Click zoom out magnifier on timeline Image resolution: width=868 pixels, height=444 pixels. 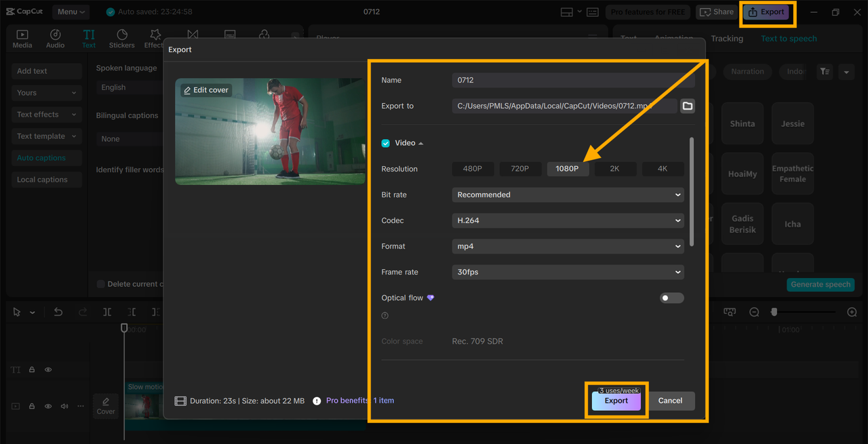click(x=754, y=312)
